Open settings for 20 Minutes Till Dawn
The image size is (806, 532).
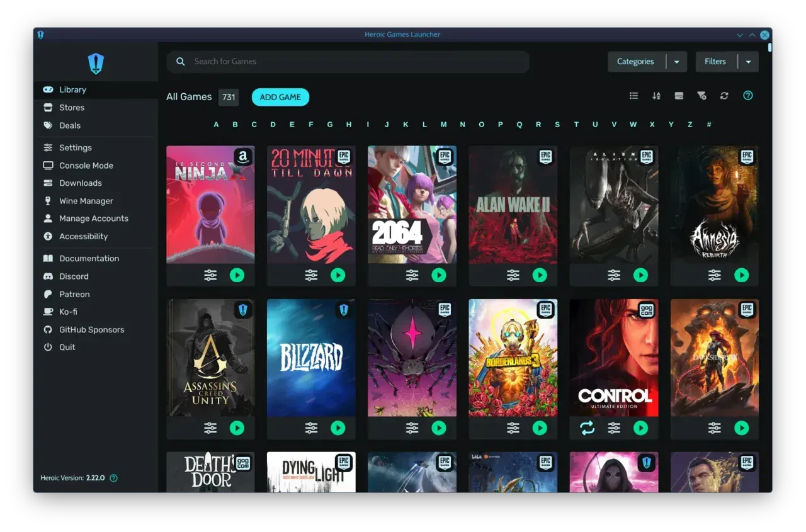coord(311,275)
